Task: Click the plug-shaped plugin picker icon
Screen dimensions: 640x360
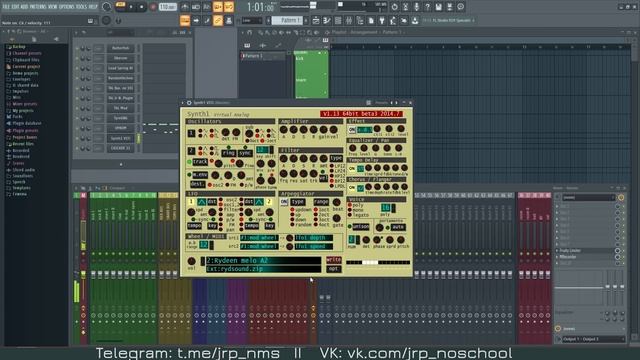Action: (x=382, y=20)
